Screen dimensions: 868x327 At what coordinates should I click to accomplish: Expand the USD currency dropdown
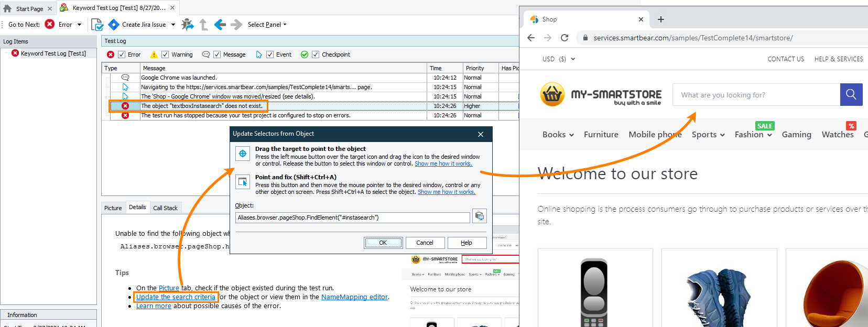point(559,59)
